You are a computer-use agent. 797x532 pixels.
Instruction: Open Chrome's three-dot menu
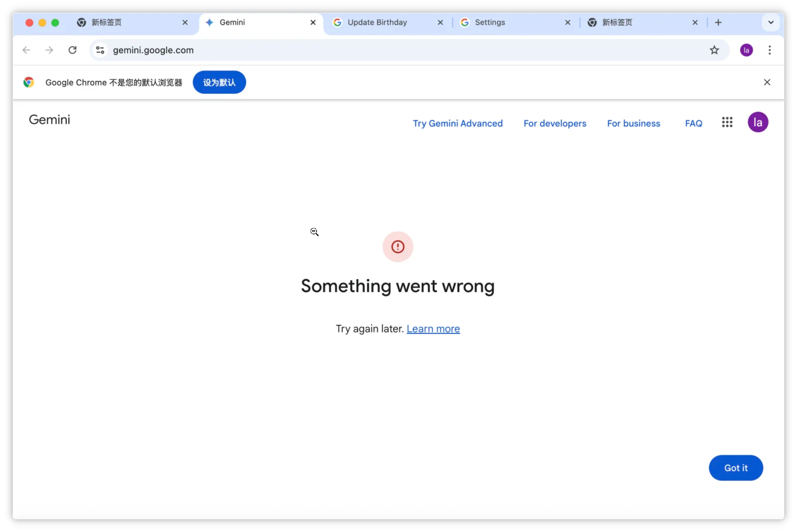pyautogui.click(x=770, y=50)
